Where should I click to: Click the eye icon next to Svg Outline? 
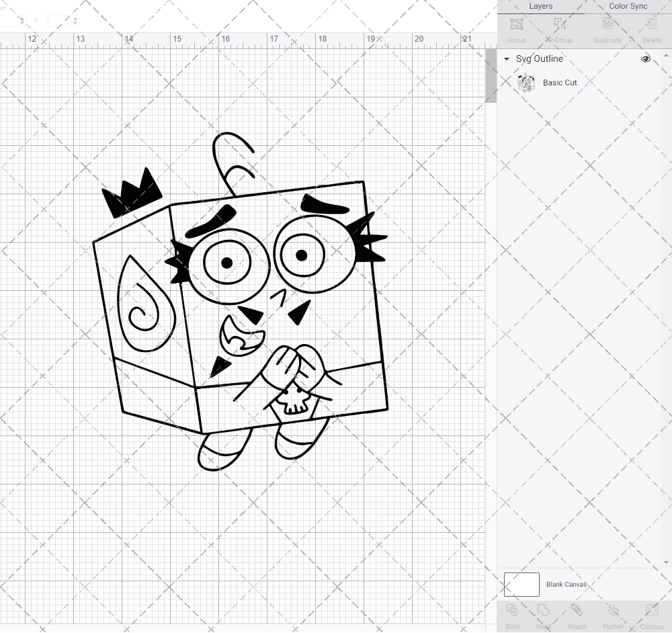pos(645,59)
